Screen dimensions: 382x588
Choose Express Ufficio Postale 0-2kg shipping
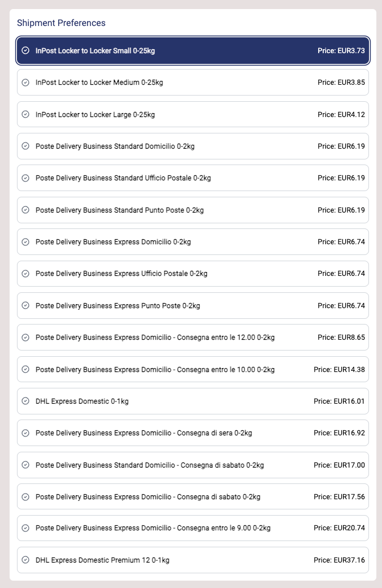coord(121,274)
